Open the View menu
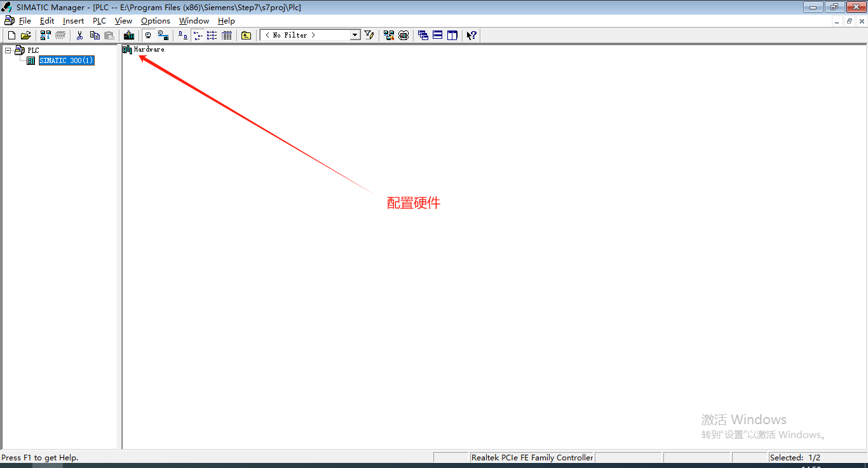868x468 pixels. click(123, 21)
